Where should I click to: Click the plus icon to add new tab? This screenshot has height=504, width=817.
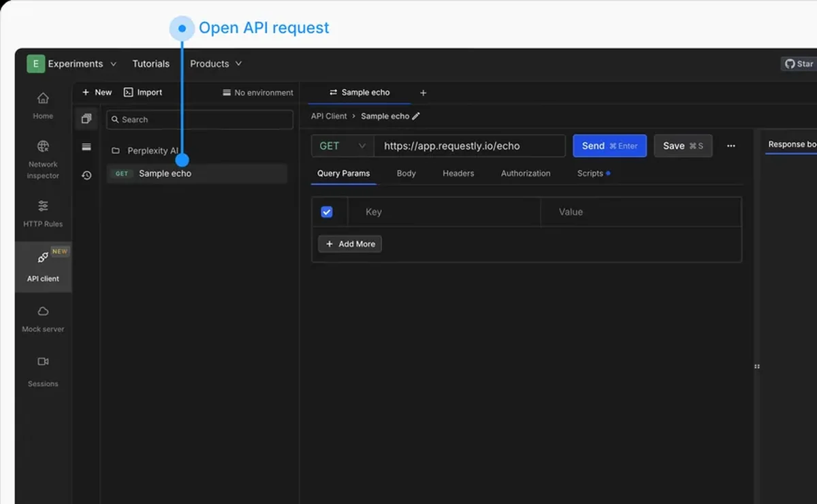pos(423,93)
